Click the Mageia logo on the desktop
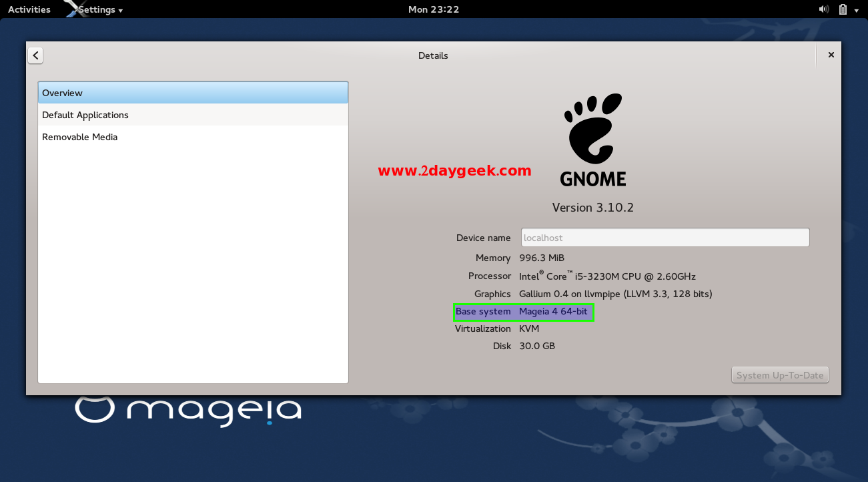868x482 pixels. coord(188,410)
